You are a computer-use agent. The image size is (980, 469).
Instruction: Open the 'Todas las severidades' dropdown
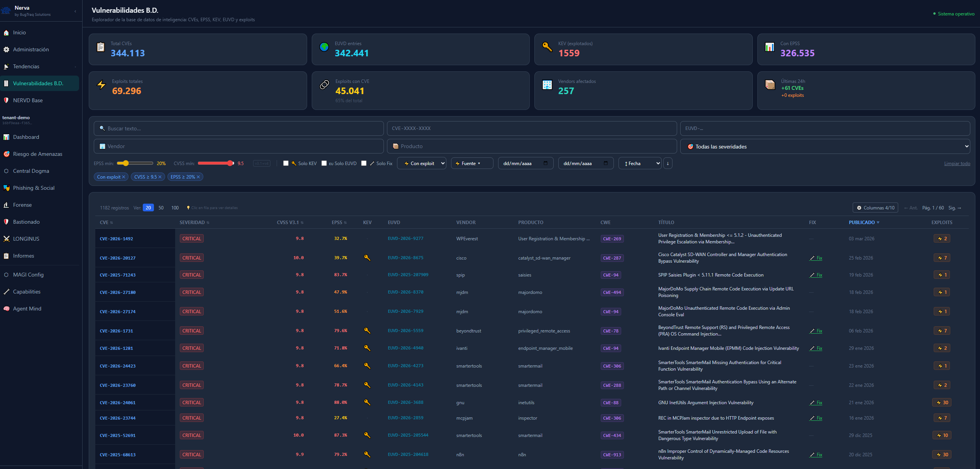pos(825,147)
